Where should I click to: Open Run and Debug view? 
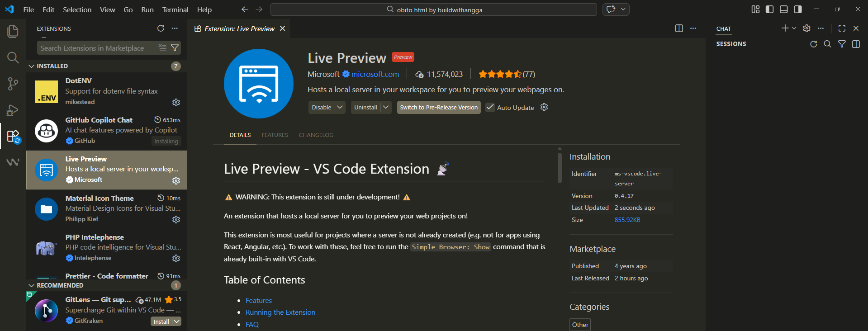(x=13, y=110)
